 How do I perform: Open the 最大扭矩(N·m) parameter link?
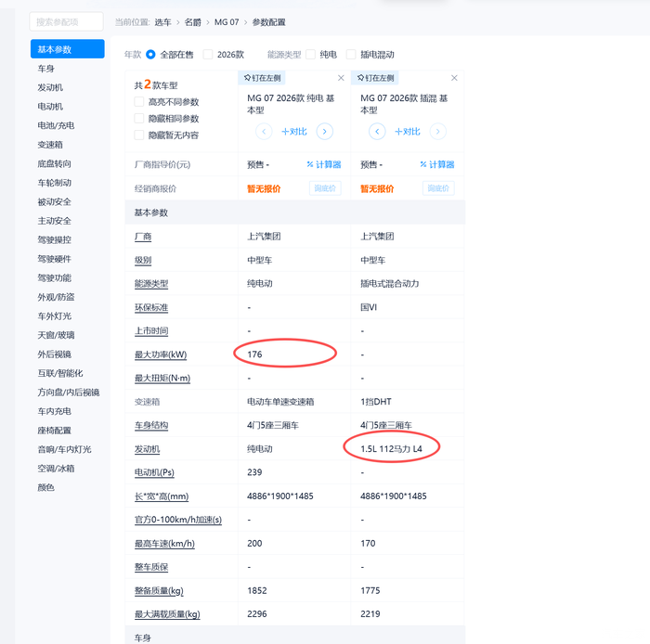[x=162, y=378]
